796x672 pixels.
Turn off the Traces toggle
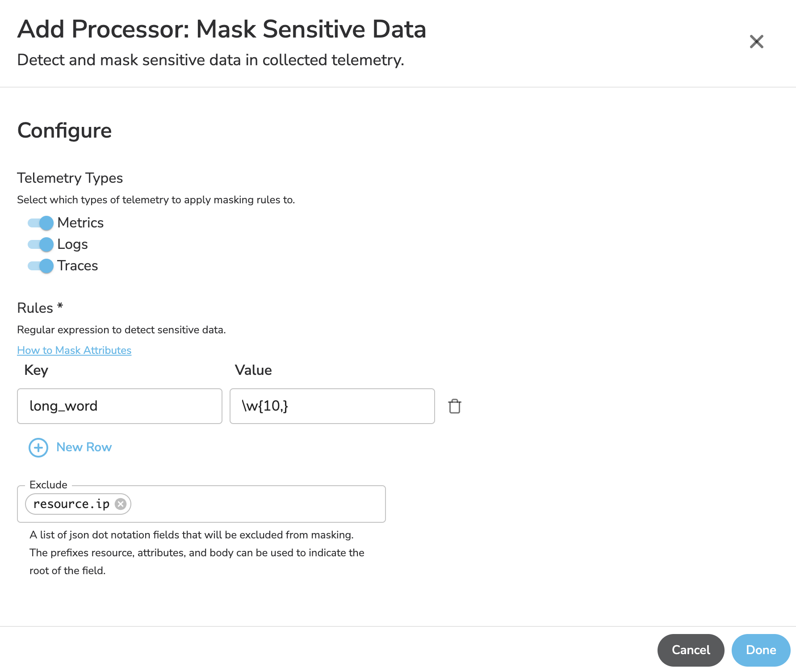pyautogui.click(x=41, y=265)
